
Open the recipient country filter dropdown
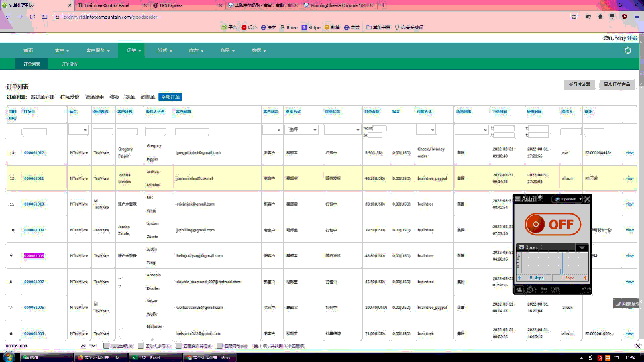coord(472,129)
